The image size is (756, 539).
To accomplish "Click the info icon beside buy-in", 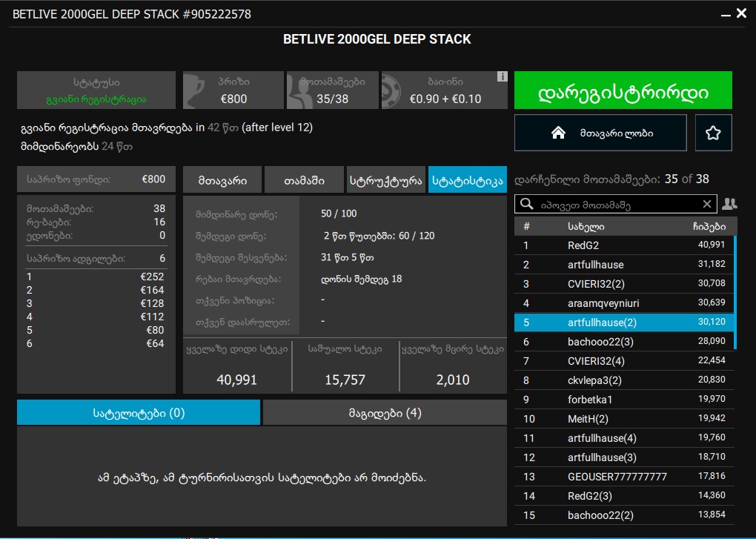I will click(x=502, y=77).
